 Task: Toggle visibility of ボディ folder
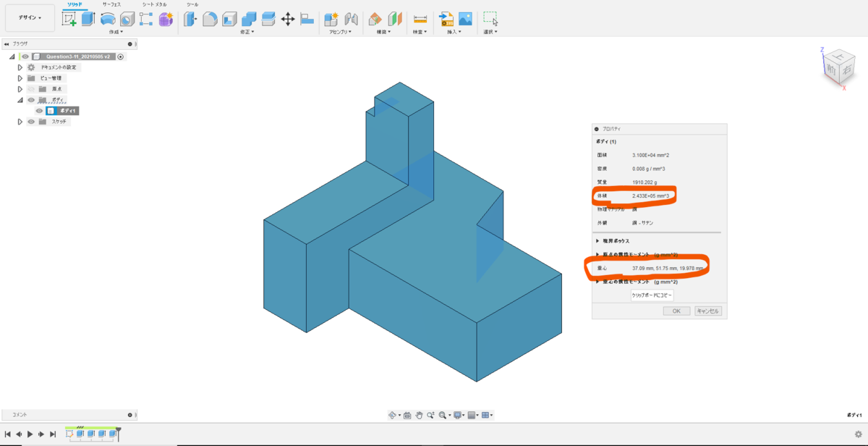(x=31, y=100)
